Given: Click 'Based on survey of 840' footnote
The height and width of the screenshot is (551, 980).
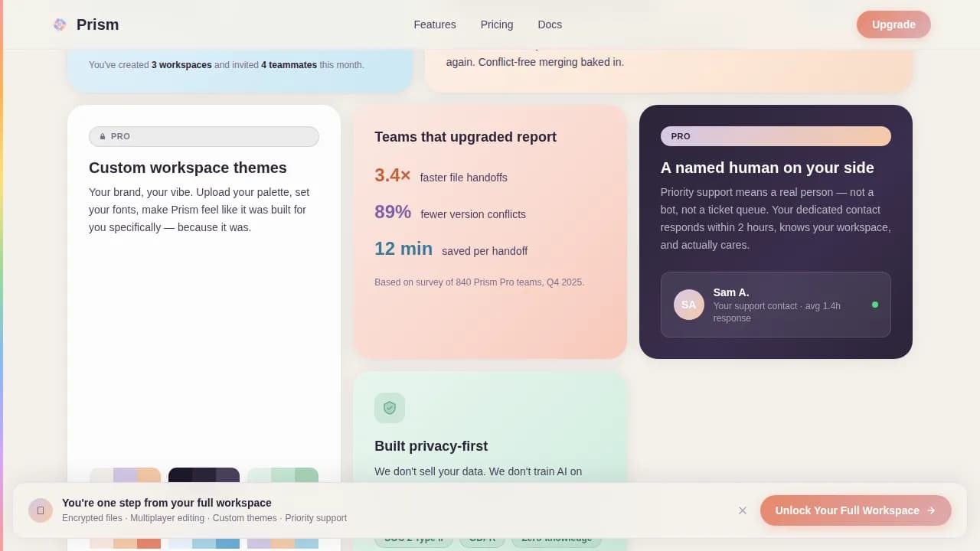Looking at the screenshot, I should [x=479, y=282].
